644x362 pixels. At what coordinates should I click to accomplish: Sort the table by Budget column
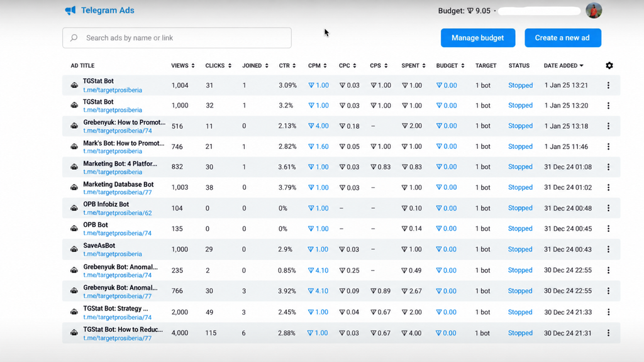[450, 65]
